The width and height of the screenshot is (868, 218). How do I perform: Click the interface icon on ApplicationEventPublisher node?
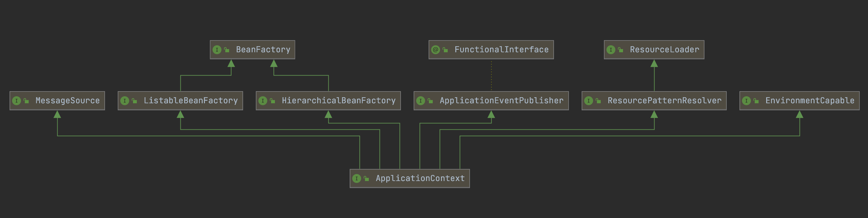[421, 101]
